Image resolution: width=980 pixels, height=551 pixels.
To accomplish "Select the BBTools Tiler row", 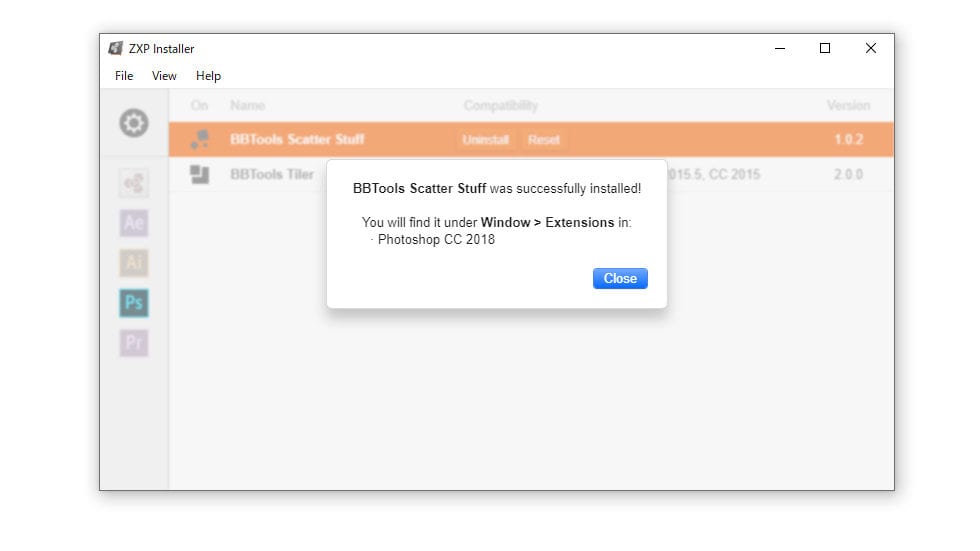I will point(272,174).
